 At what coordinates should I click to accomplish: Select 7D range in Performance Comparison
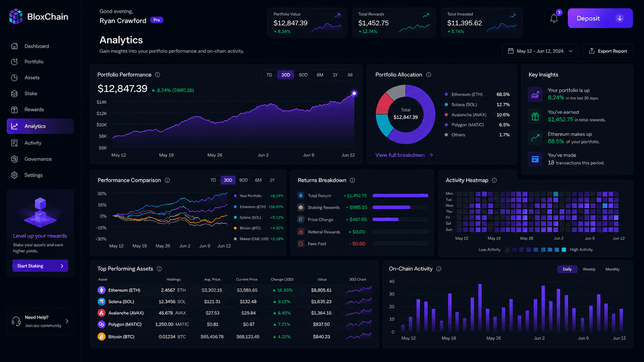[x=213, y=180]
